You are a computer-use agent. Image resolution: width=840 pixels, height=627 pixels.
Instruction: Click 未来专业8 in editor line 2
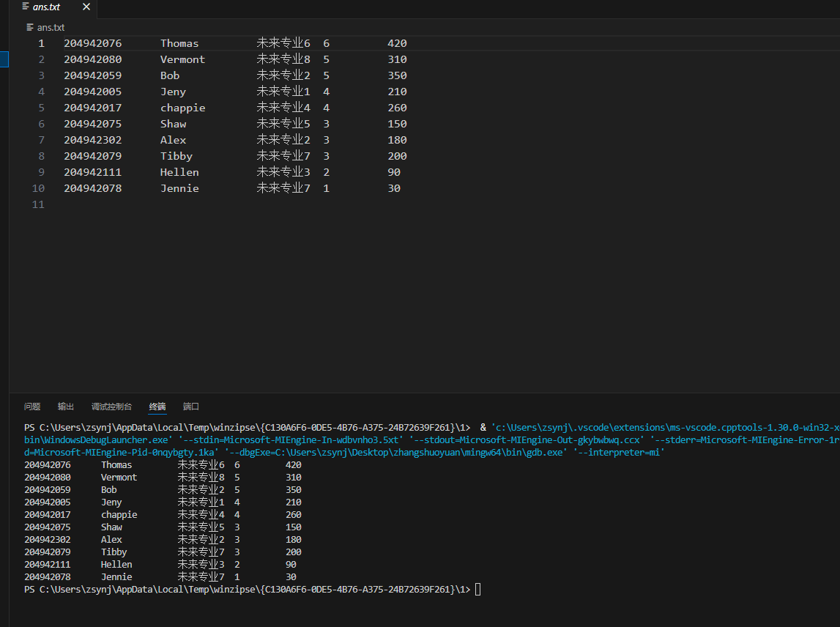pos(283,59)
